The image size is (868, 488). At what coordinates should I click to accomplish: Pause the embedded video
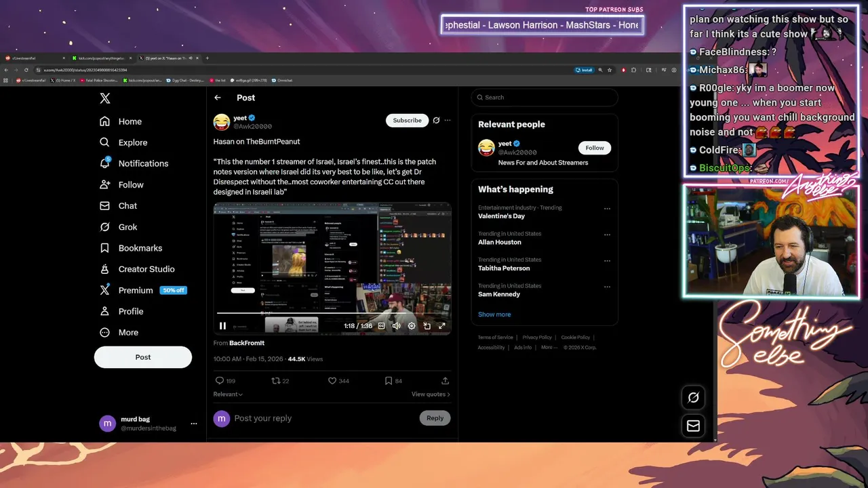(x=222, y=326)
